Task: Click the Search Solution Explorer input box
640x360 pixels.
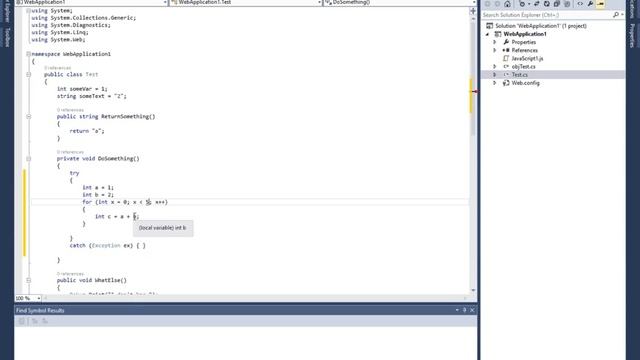Action: click(546, 15)
